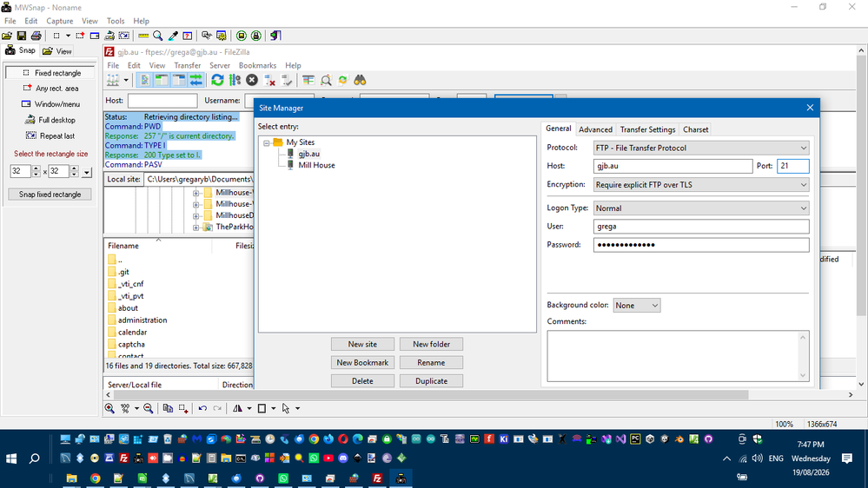Image resolution: width=868 pixels, height=488 pixels.
Task: Select Full desktop snap mode
Action: tap(51, 120)
